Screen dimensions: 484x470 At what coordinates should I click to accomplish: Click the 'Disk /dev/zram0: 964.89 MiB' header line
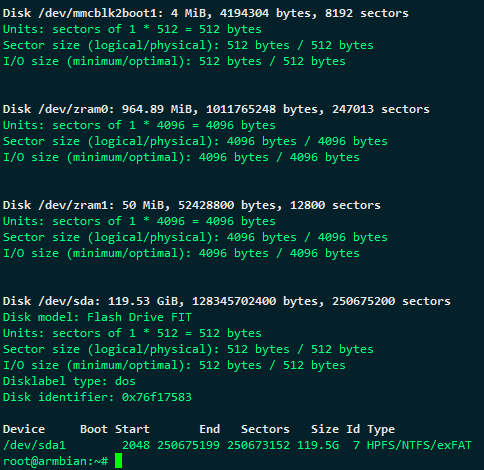pos(216,109)
